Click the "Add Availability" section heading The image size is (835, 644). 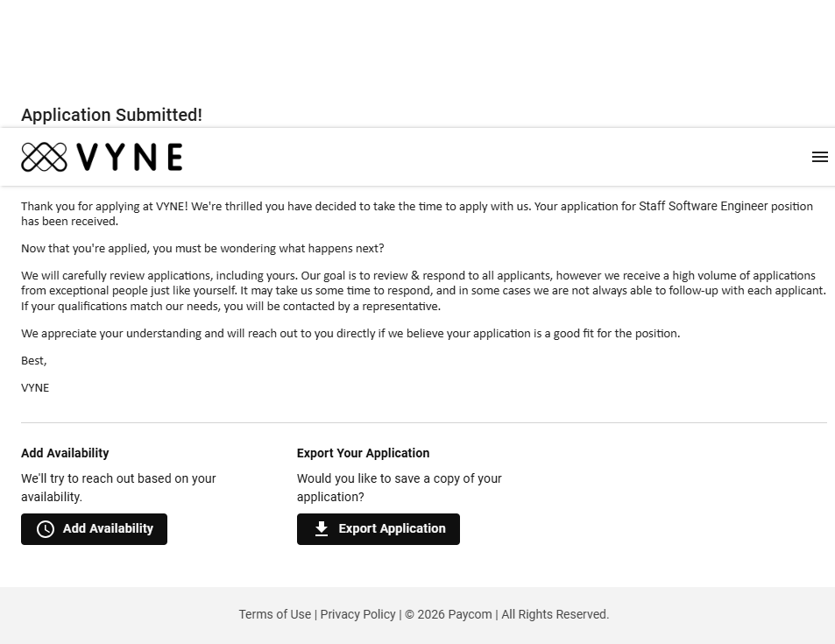pyautogui.click(x=65, y=453)
